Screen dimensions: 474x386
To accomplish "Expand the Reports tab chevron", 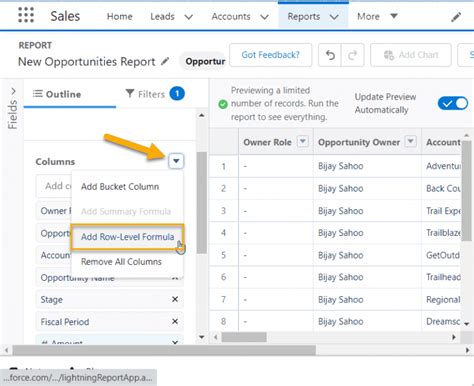I will click(334, 17).
